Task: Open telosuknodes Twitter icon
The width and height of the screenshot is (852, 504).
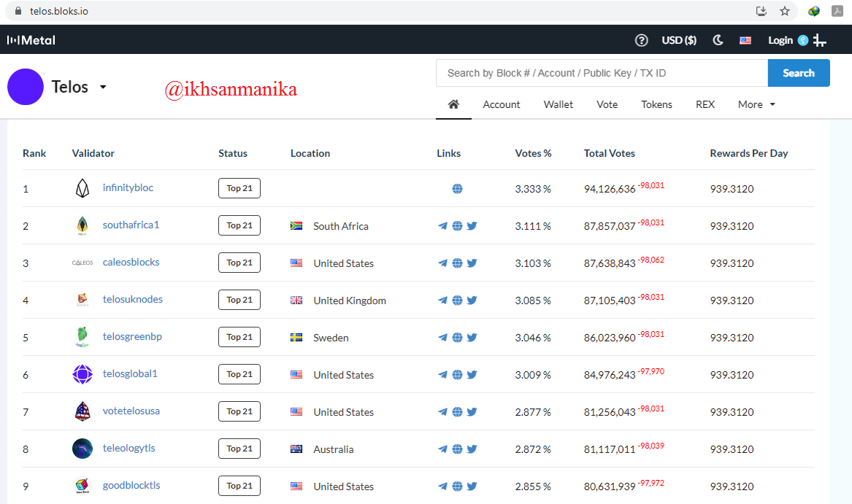Action: (472, 301)
